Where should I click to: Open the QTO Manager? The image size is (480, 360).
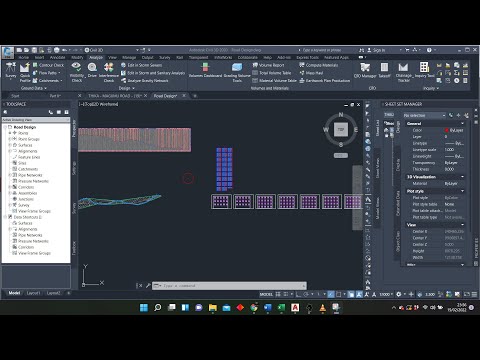365,70
